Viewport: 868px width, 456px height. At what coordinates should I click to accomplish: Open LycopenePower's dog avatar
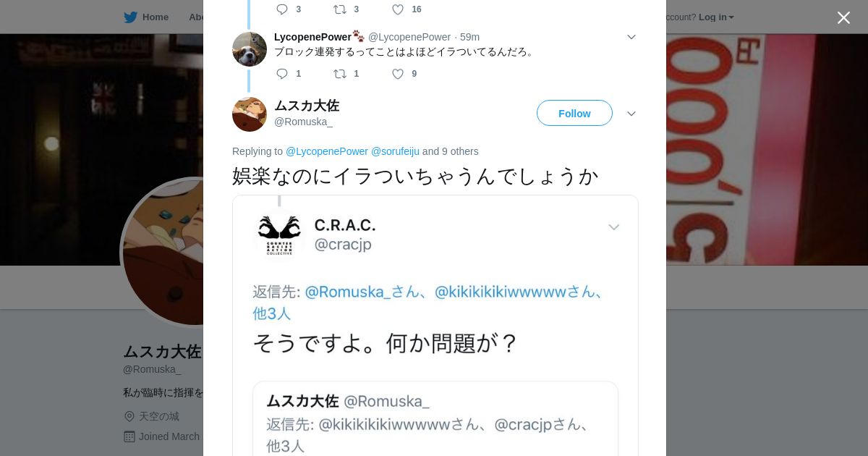tap(250, 49)
